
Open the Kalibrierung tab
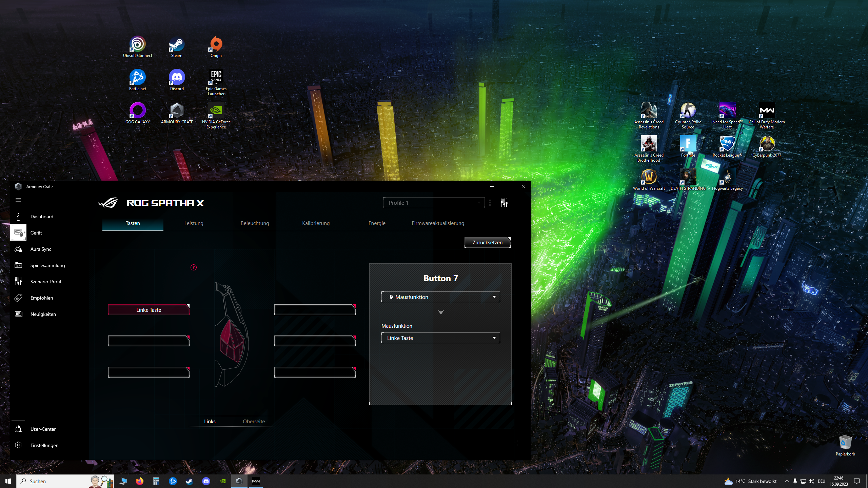coord(316,223)
